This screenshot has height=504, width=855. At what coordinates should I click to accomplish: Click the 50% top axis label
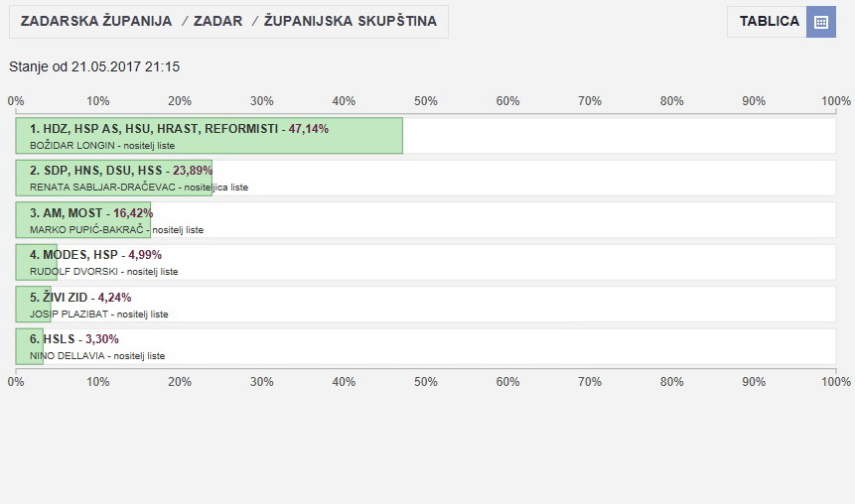coord(425,101)
